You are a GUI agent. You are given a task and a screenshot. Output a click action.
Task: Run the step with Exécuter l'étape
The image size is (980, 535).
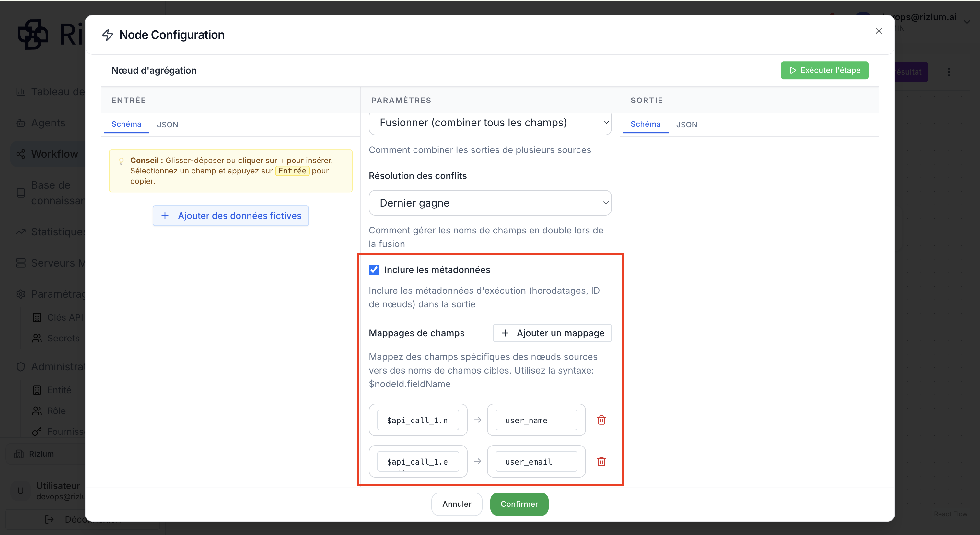click(x=824, y=70)
